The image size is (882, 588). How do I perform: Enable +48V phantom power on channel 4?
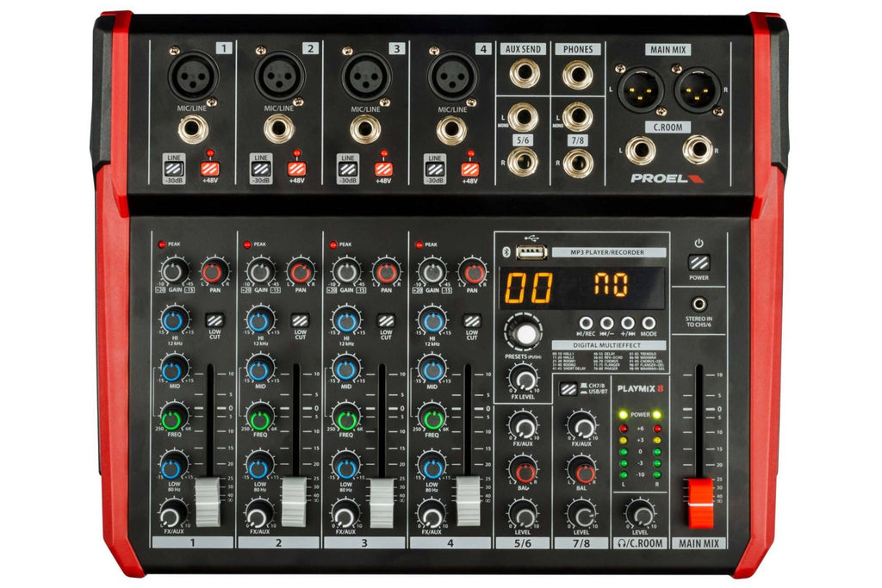click(470, 169)
